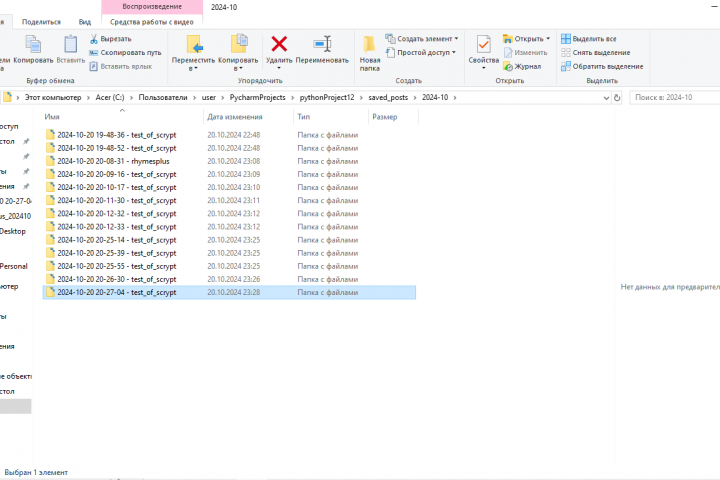
Task: Click the date 20.10.2024 23:28 cell
Action: click(x=234, y=293)
